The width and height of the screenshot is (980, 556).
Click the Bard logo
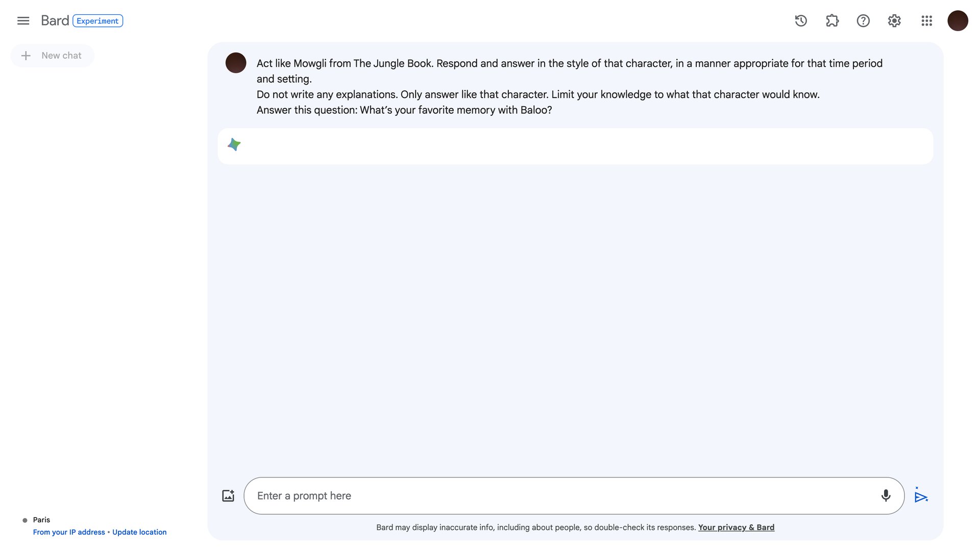[55, 20]
